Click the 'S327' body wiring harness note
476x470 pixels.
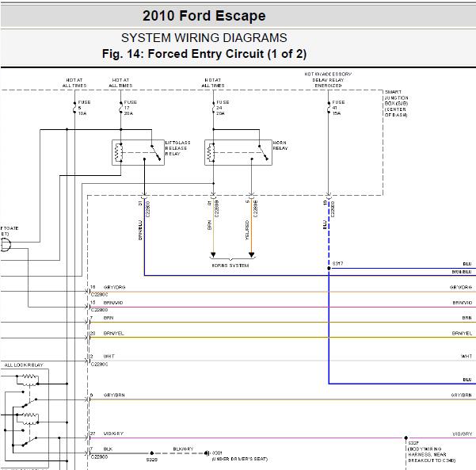click(431, 452)
